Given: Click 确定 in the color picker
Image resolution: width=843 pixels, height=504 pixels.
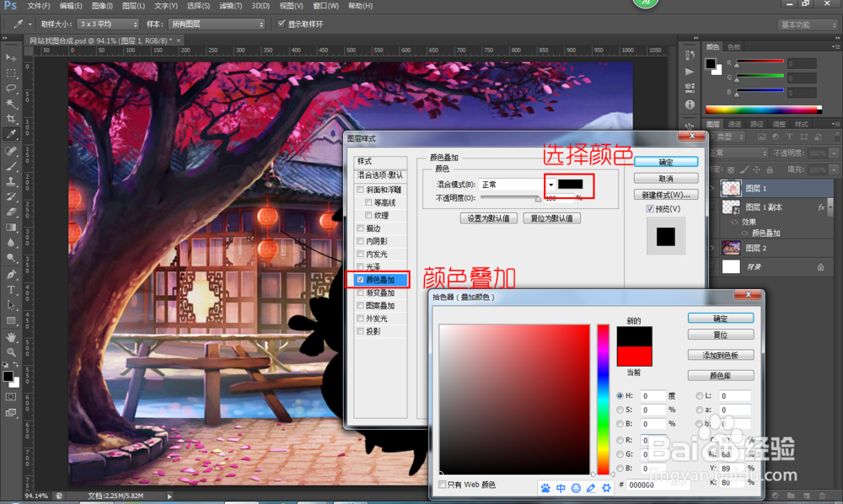Looking at the screenshot, I should [721, 319].
